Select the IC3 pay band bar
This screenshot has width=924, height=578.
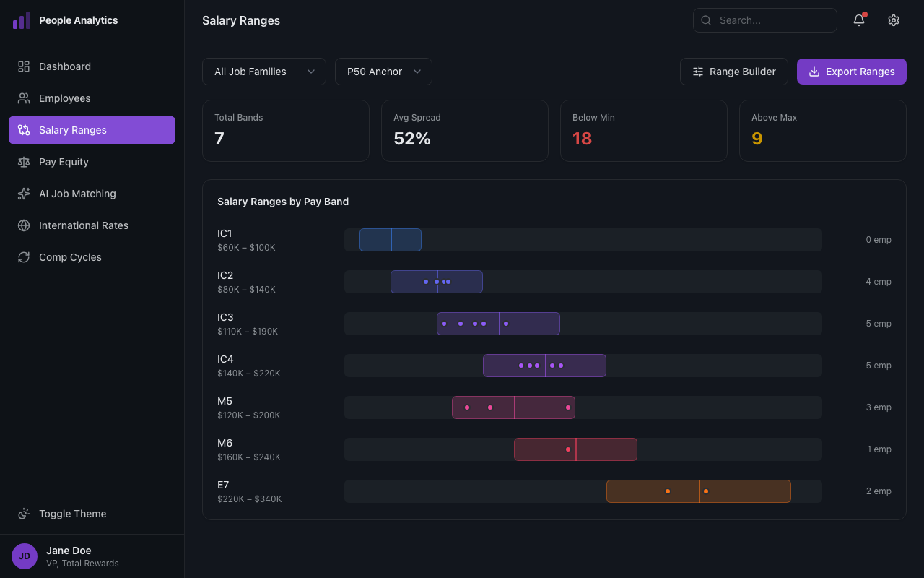(x=498, y=323)
